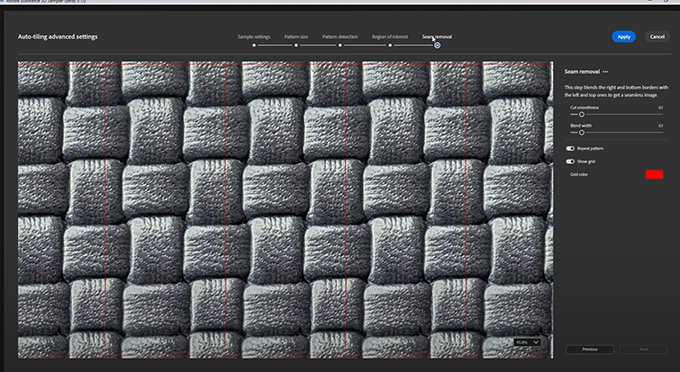680x372 pixels.
Task: Click the woven leather texture preview
Action: pos(285,209)
